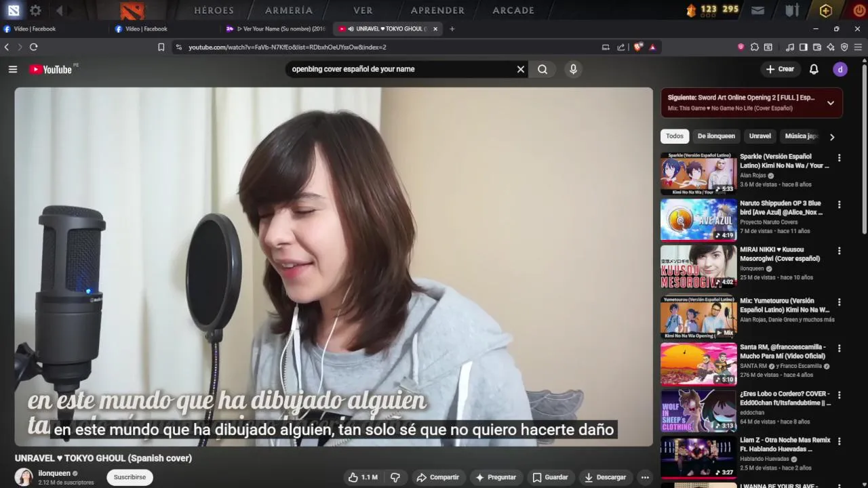Open Leo AI sparkle icon
Screen dimensions: 868x488
pos(831,47)
